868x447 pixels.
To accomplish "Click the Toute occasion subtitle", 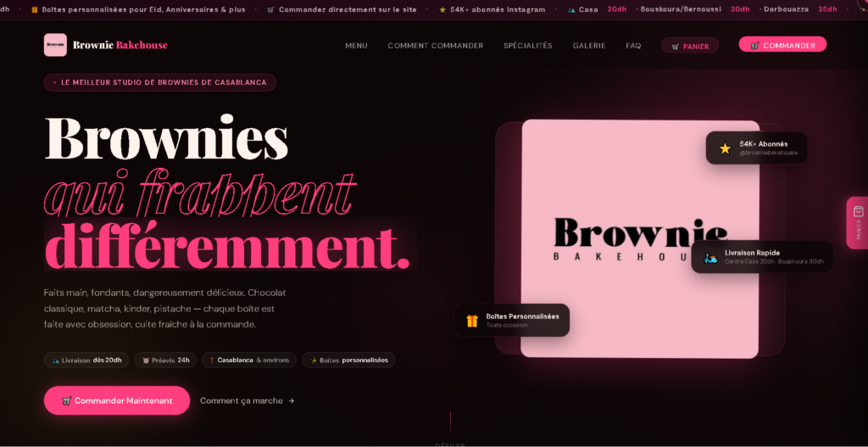I will point(507,325).
